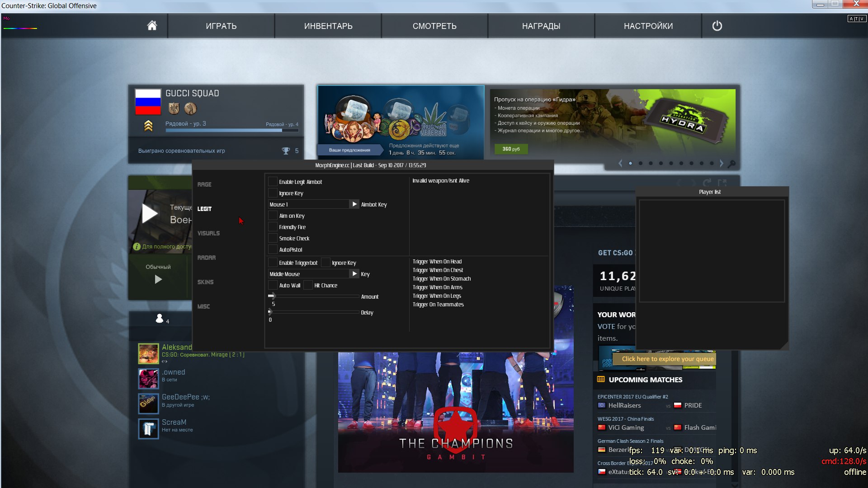Toggle Smoke Check checkbox
Image resolution: width=868 pixels, height=488 pixels.
click(x=273, y=238)
